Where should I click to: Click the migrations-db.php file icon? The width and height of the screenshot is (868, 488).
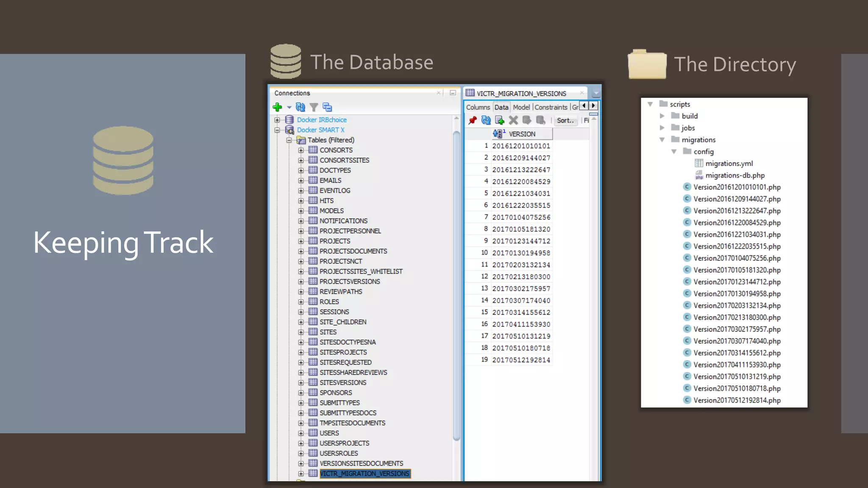pos(699,175)
